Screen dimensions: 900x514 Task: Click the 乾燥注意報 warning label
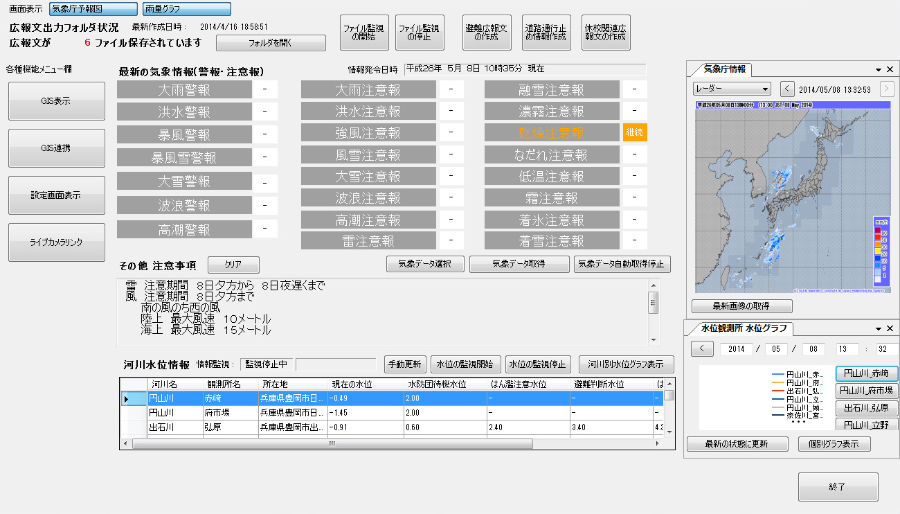[x=552, y=133]
